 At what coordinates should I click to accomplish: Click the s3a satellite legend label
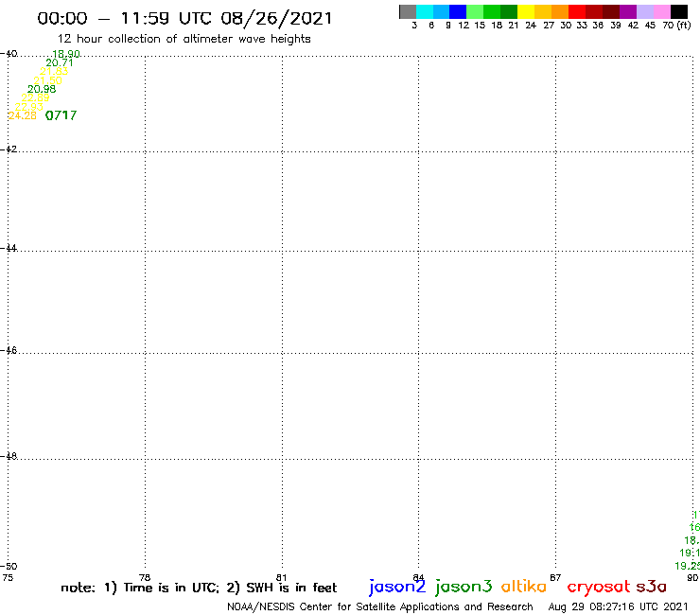coord(652,587)
